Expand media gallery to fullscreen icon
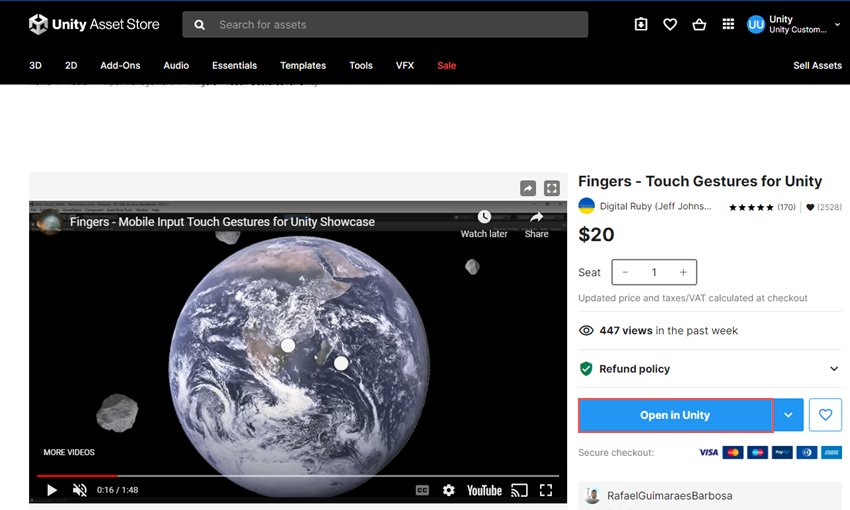 [552, 188]
